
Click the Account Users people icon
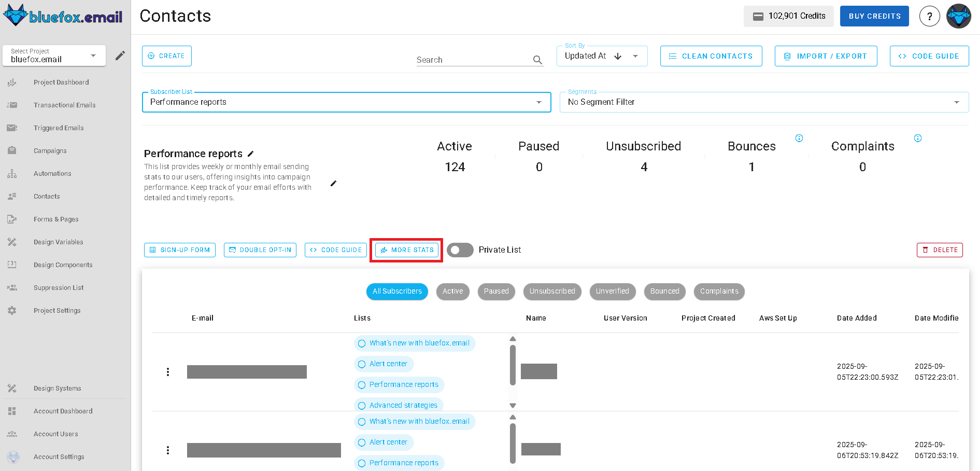point(12,434)
